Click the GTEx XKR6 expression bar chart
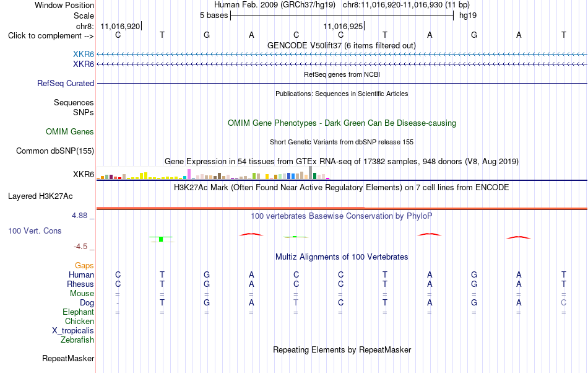This screenshot has width=588, height=373. (x=213, y=173)
